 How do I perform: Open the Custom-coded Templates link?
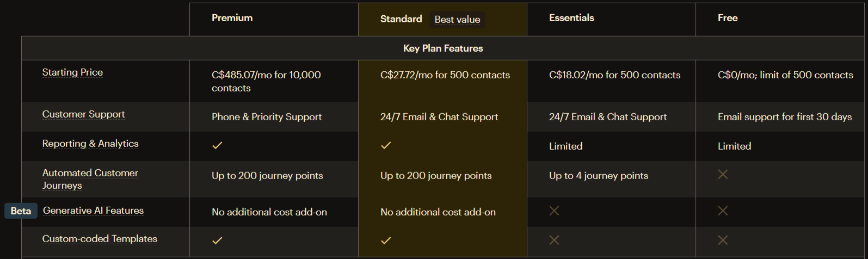pos(100,239)
